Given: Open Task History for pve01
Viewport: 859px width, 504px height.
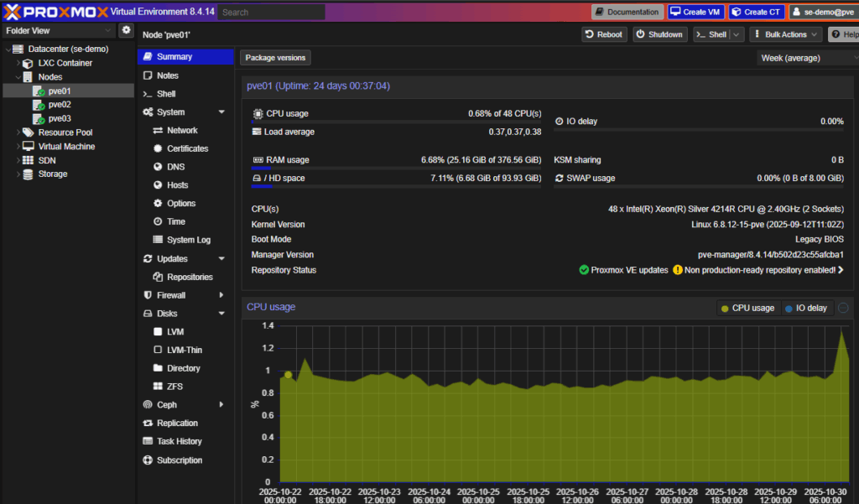Looking at the screenshot, I should (178, 441).
